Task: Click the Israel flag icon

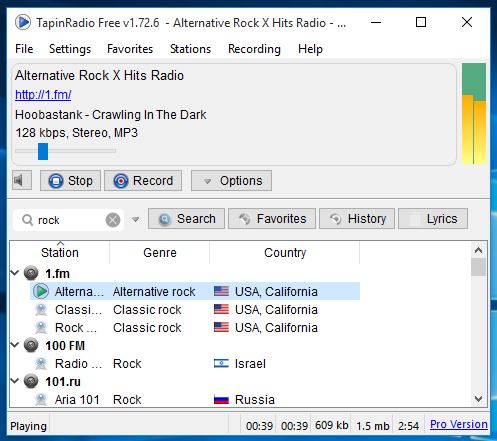Action: coord(221,364)
